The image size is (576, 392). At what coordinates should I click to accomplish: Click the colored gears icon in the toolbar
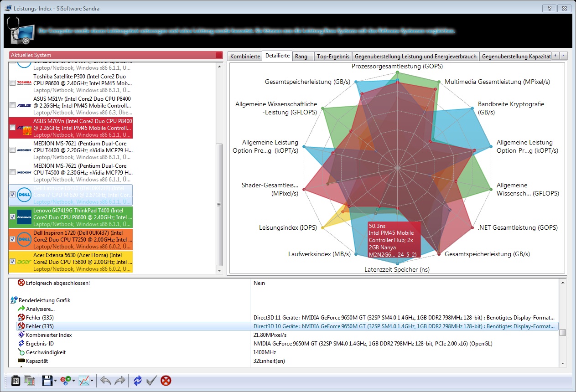pos(65,380)
